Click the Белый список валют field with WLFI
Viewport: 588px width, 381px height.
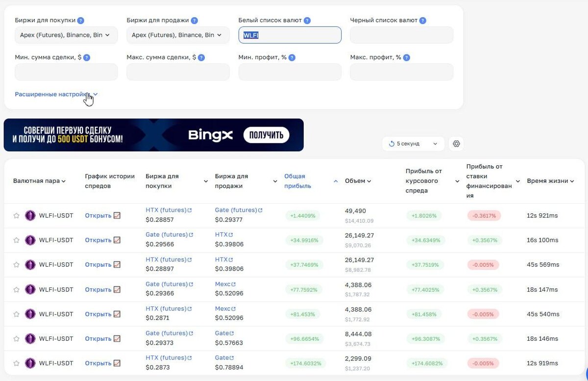[290, 35]
